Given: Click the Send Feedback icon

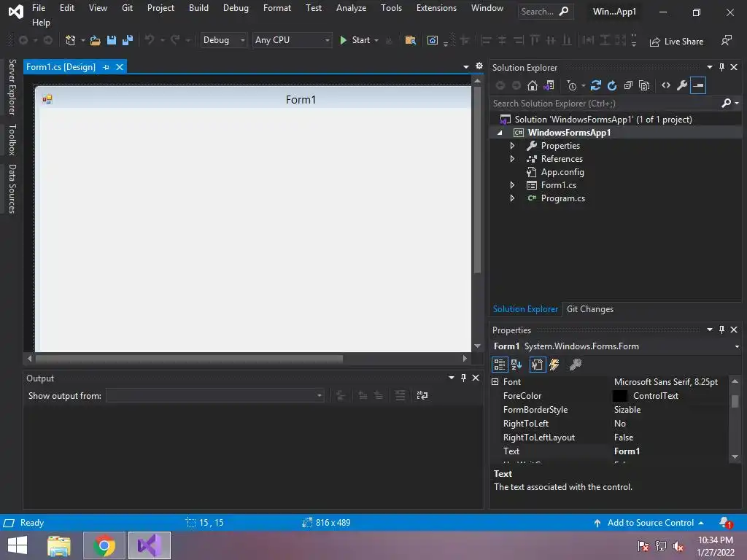Looking at the screenshot, I should pyautogui.click(x=727, y=41).
